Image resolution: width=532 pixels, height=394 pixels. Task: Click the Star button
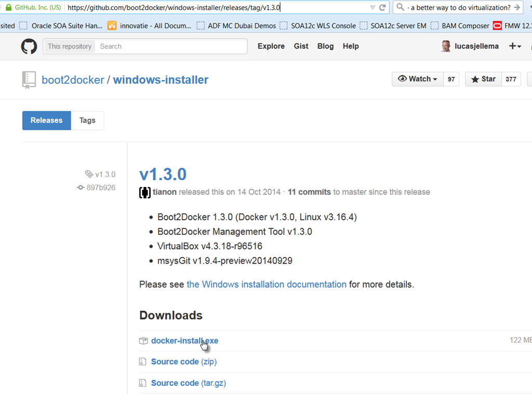[x=483, y=79]
